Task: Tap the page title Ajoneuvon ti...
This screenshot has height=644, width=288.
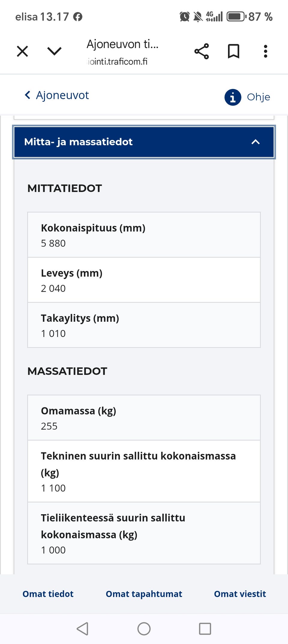Action: (122, 44)
